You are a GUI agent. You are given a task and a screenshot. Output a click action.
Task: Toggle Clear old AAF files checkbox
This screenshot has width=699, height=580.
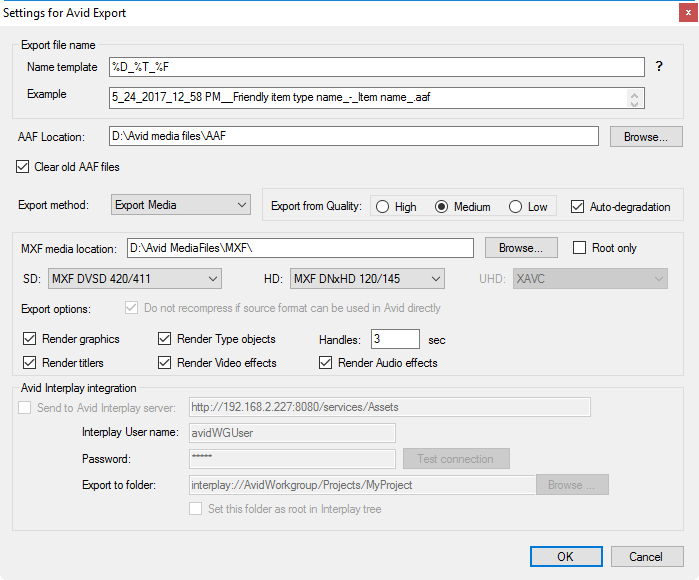tap(22, 167)
